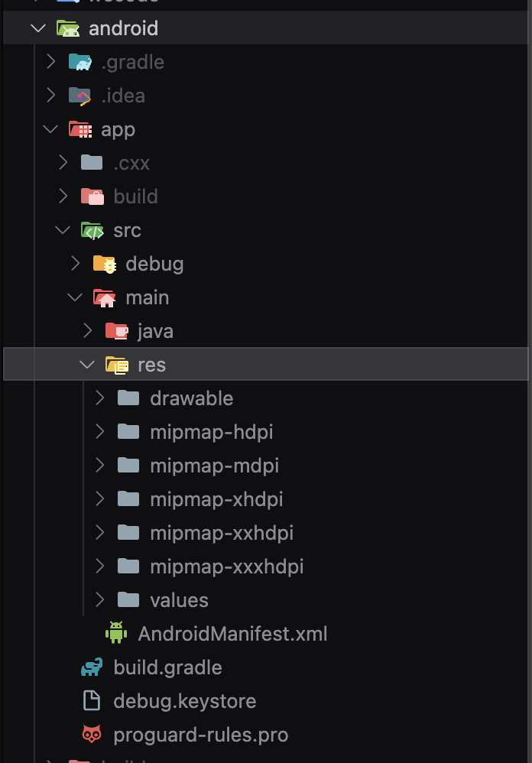This screenshot has height=763, width=532.
Task: Click the android folder icon
Action: coord(67,29)
